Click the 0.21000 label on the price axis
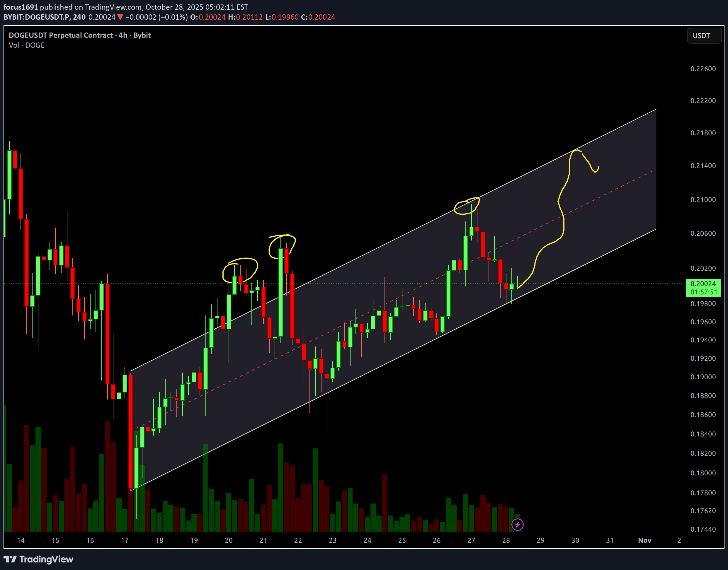728x570 pixels. 704,199
